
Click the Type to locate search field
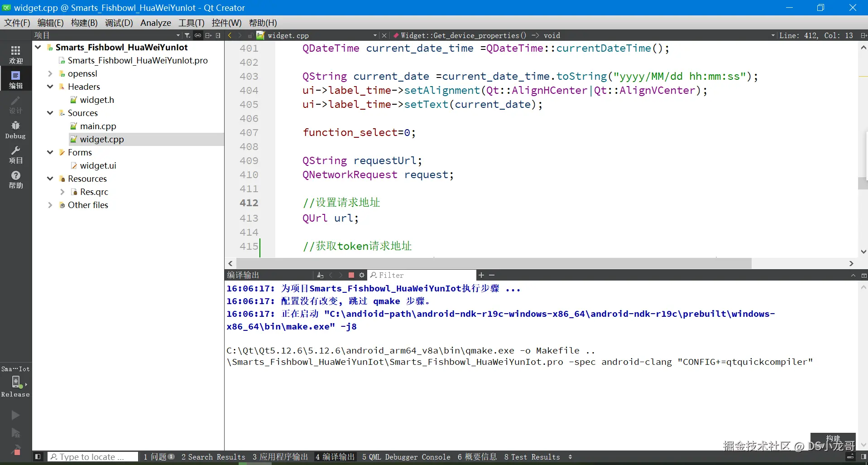(x=93, y=457)
